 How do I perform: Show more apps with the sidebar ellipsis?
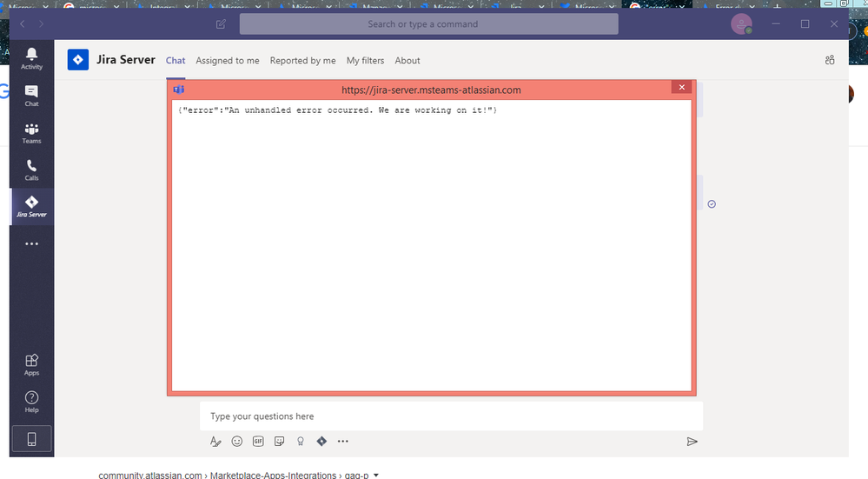31,243
